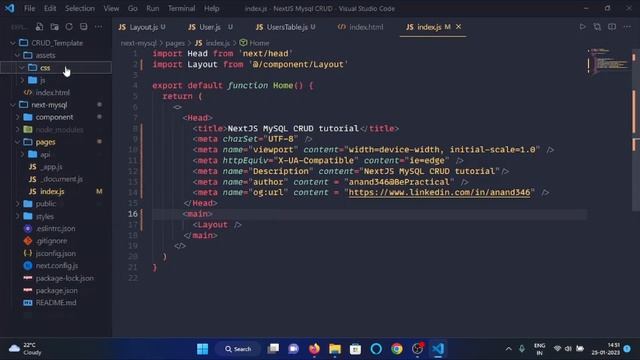Open changes compare icon in editor toolbar
Image resolution: width=640 pixels, height=360 pixels.
click(x=597, y=27)
